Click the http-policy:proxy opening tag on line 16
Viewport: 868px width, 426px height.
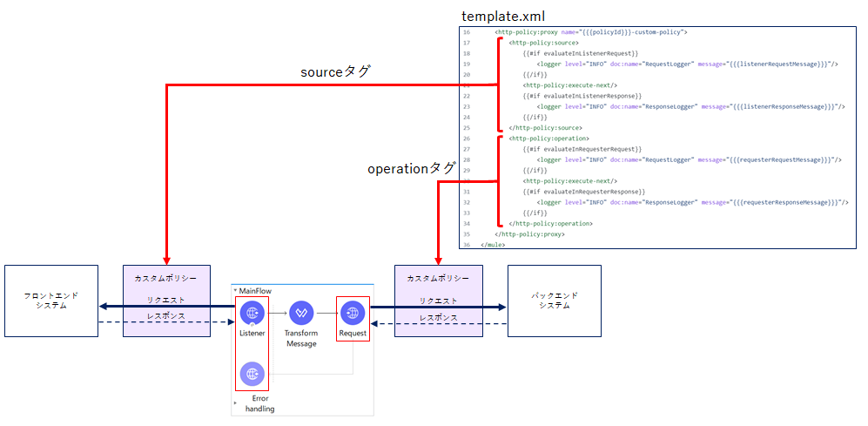tap(590, 32)
